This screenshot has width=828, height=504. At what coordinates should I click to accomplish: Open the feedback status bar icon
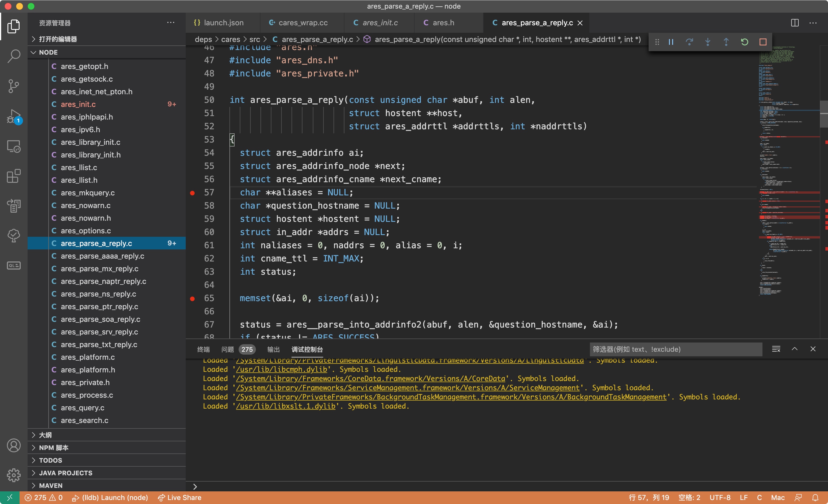point(798,497)
